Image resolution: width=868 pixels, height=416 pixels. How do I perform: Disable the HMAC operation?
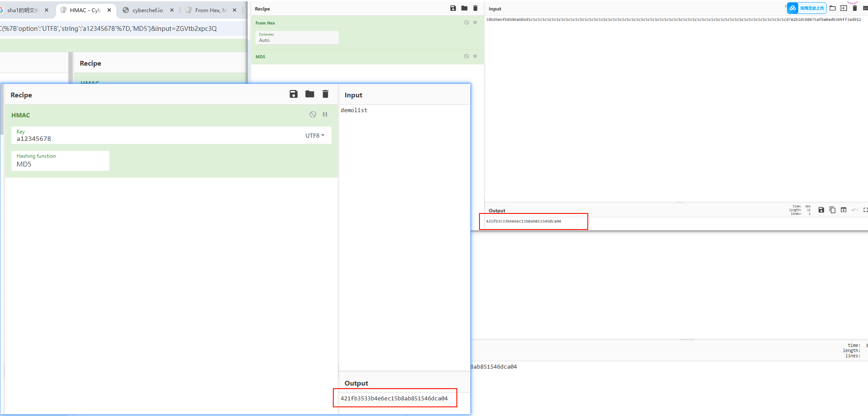313,114
